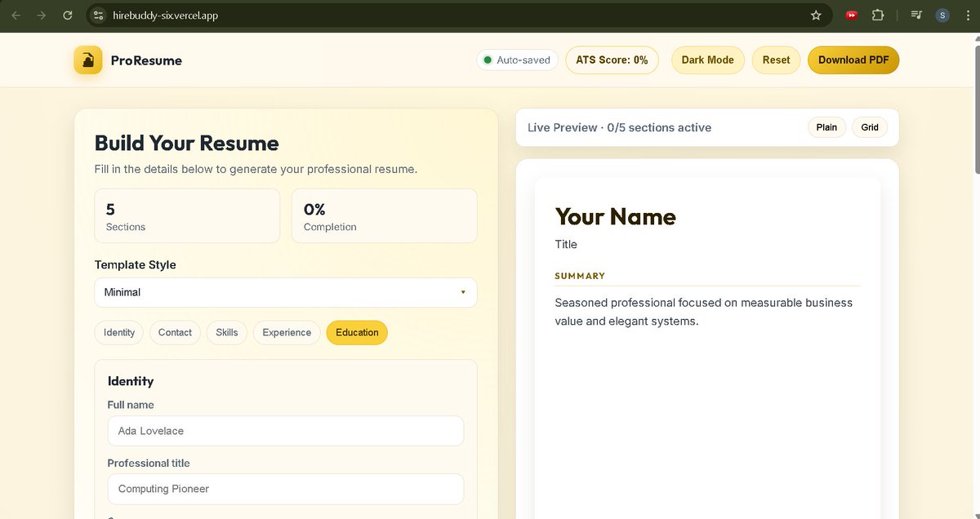Click the Reset button
The height and width of the screenshot is (519, 980).
pos(776,60)
